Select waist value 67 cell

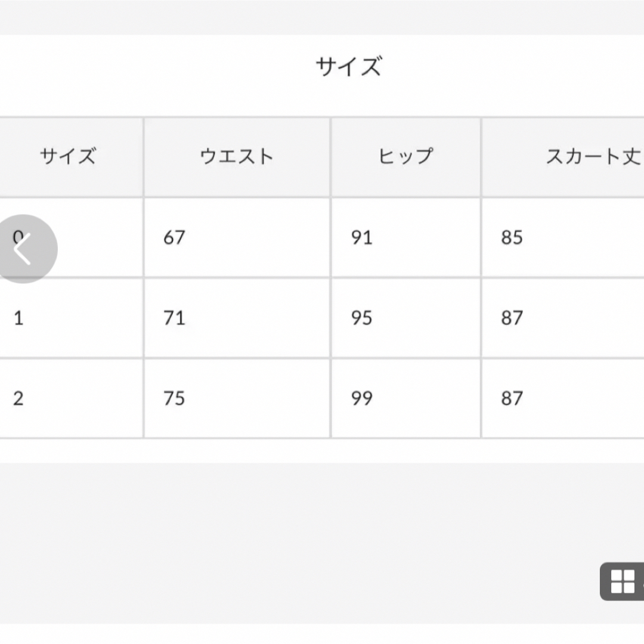point(237,238)
